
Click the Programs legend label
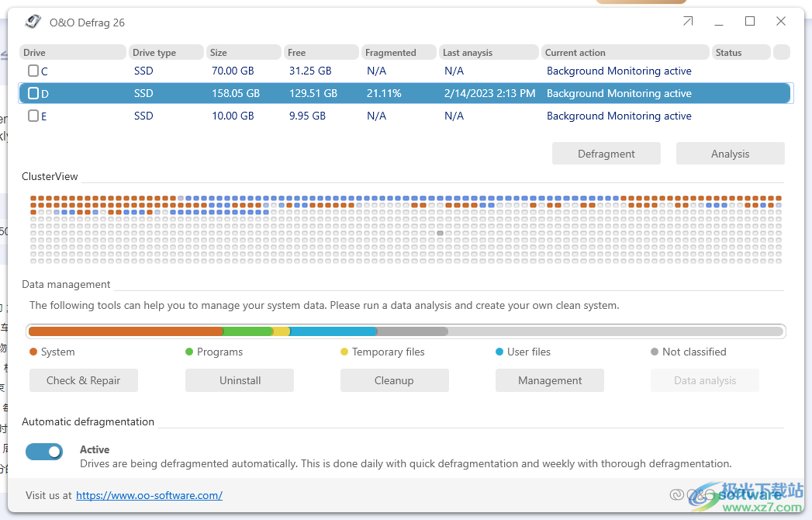(219, 352)
